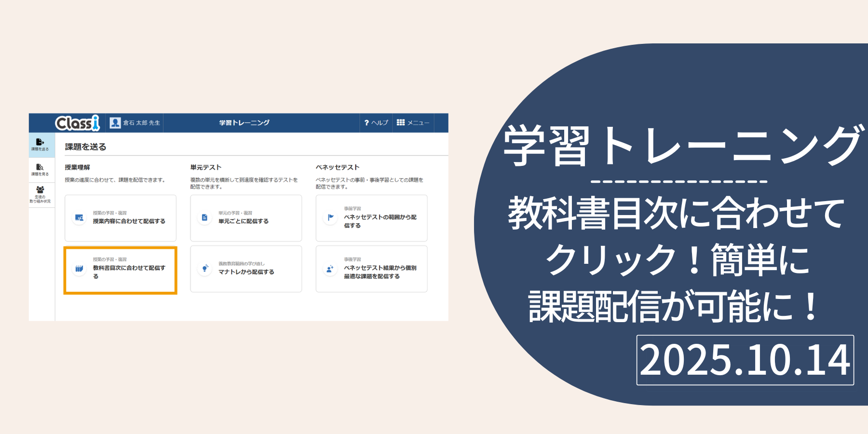This screenshot has height=434, width=868.
Task: Open the ヘルプ help link
Action: [376, 123]
